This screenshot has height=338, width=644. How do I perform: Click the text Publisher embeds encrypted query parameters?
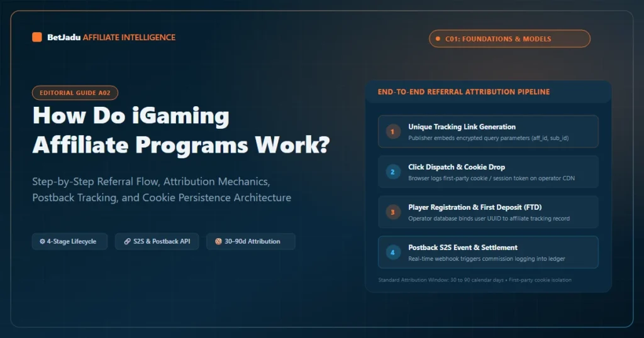[488, 138]
